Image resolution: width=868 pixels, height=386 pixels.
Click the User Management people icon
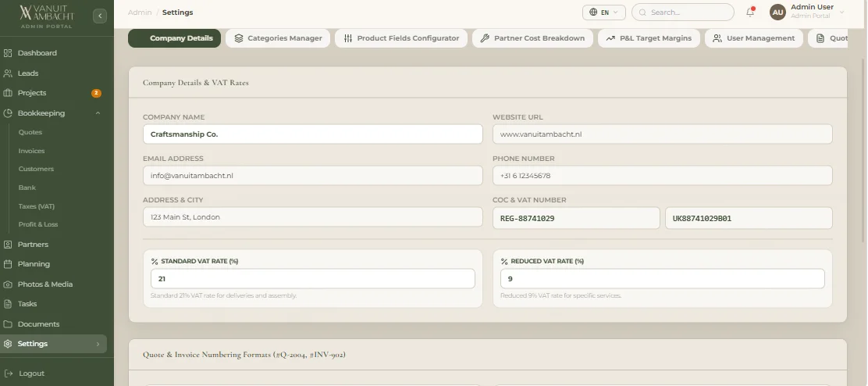[x=717, y=38]
